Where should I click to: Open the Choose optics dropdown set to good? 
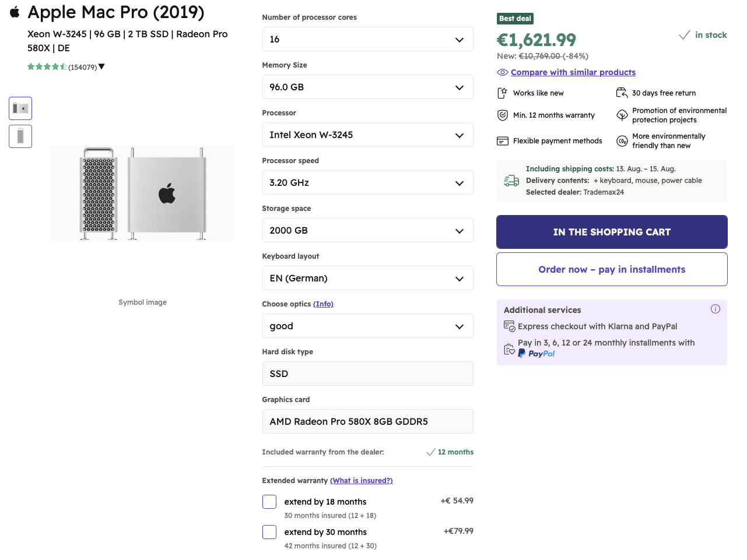(367, 326)
